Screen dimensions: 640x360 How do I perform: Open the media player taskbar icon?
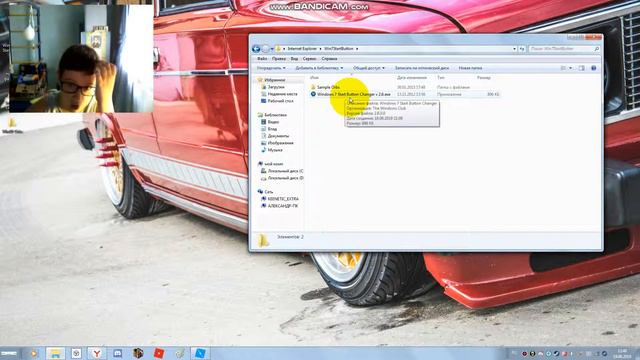click(x=34, y=353)
